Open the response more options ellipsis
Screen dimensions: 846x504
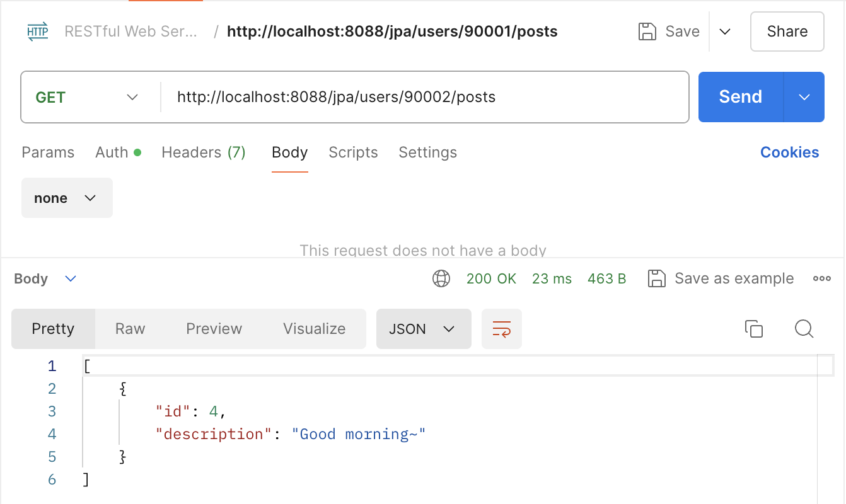pyautogui.click(x=821, y=278)
